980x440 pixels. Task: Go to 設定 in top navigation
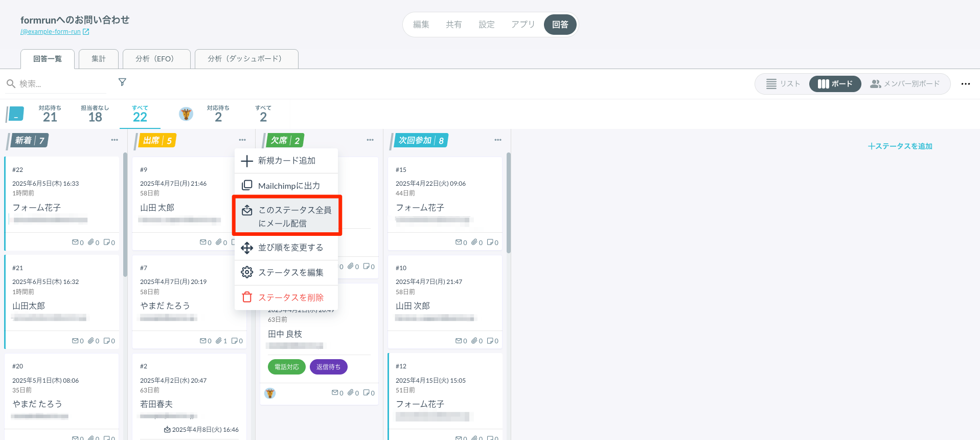click(487, 25)
